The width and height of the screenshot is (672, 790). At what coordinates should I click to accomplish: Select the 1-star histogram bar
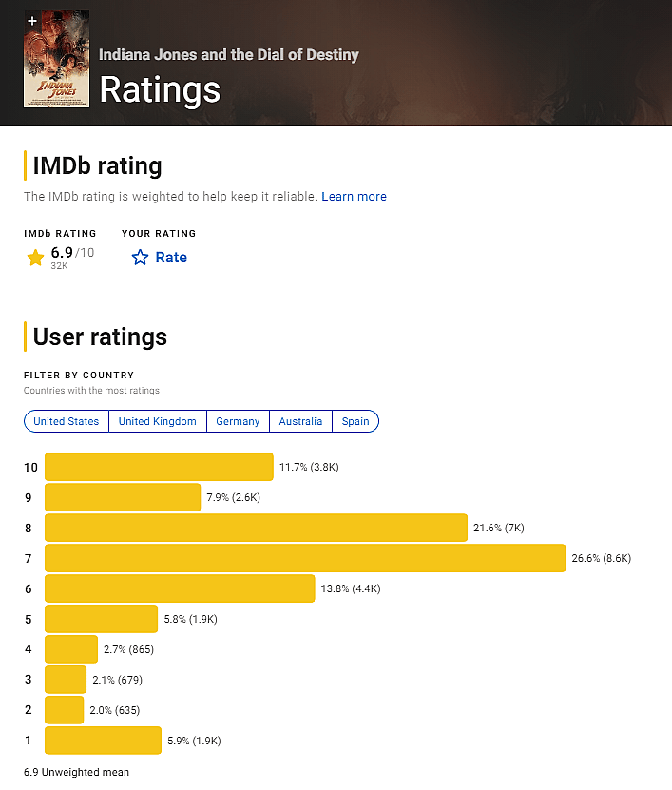103,741
